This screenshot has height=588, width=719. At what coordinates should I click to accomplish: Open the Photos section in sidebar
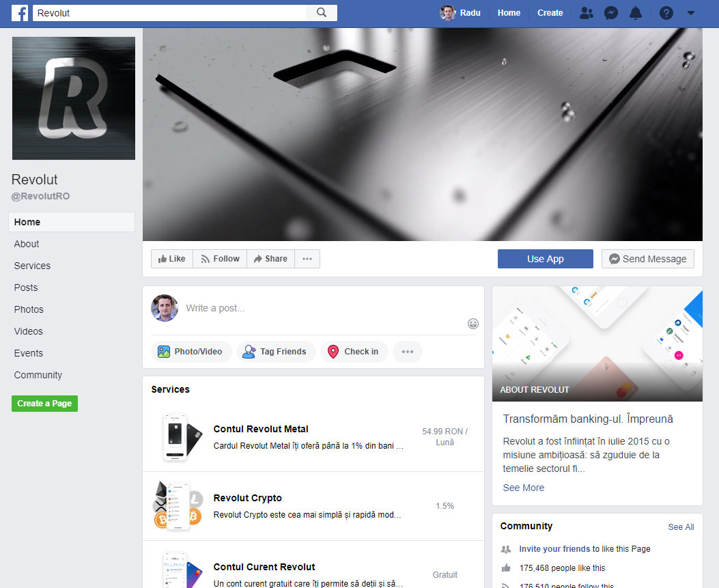[29, 309]
